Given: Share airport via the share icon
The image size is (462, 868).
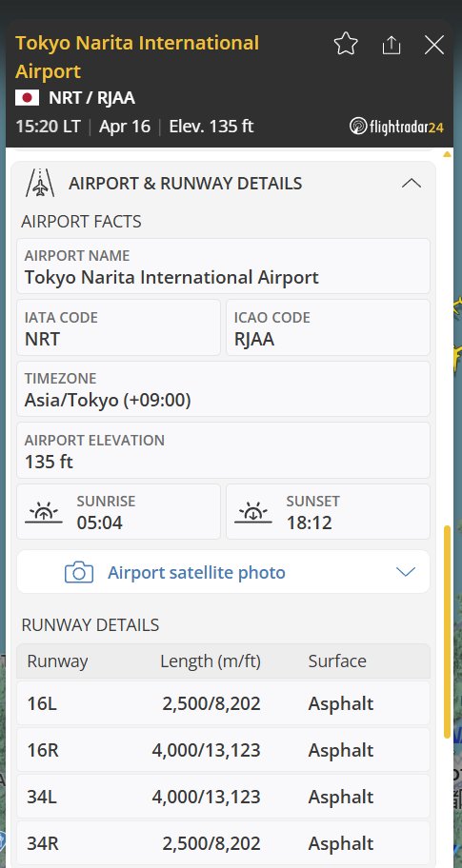Looking at the screenshot, I should click(x=392, y=45).
